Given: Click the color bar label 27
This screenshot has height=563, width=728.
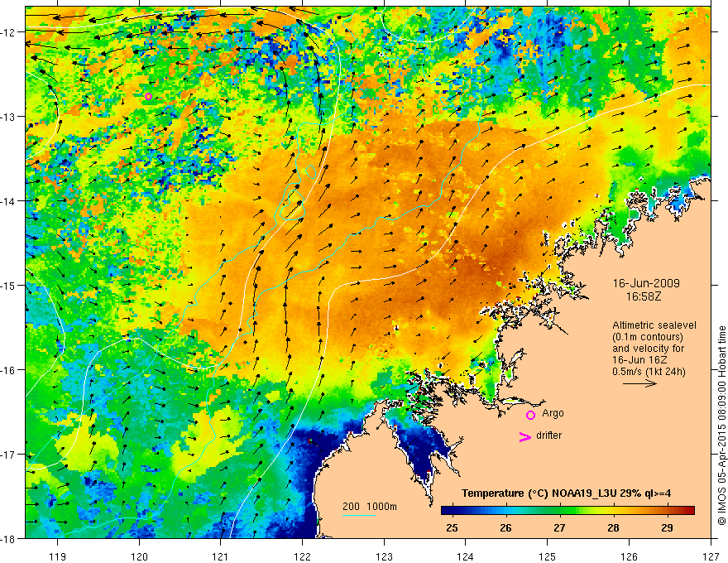Looking at the screenshot, I should click(559, 527).
